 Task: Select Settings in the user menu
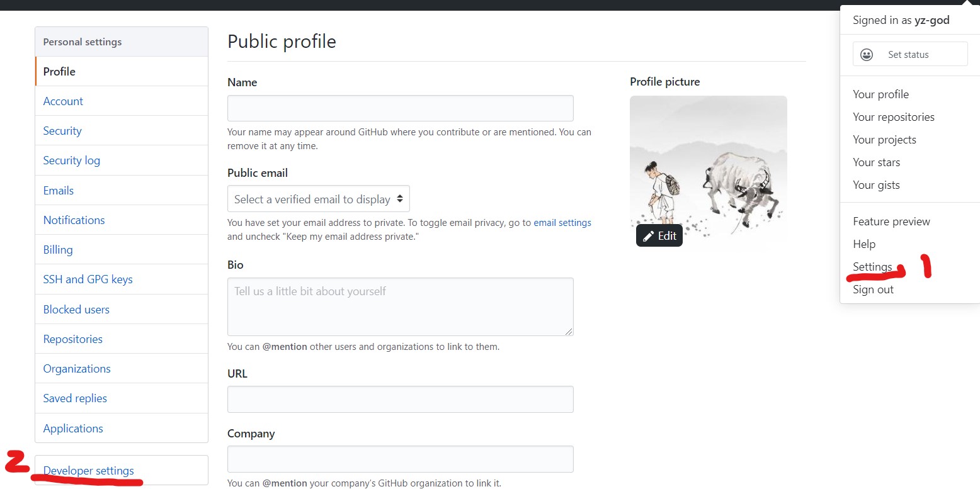point(872,267)
